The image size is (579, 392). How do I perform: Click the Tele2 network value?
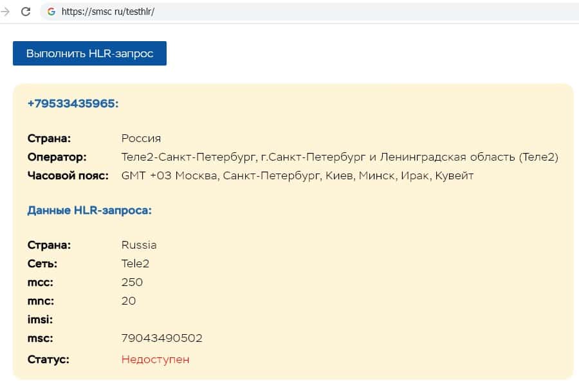(135, 263)
